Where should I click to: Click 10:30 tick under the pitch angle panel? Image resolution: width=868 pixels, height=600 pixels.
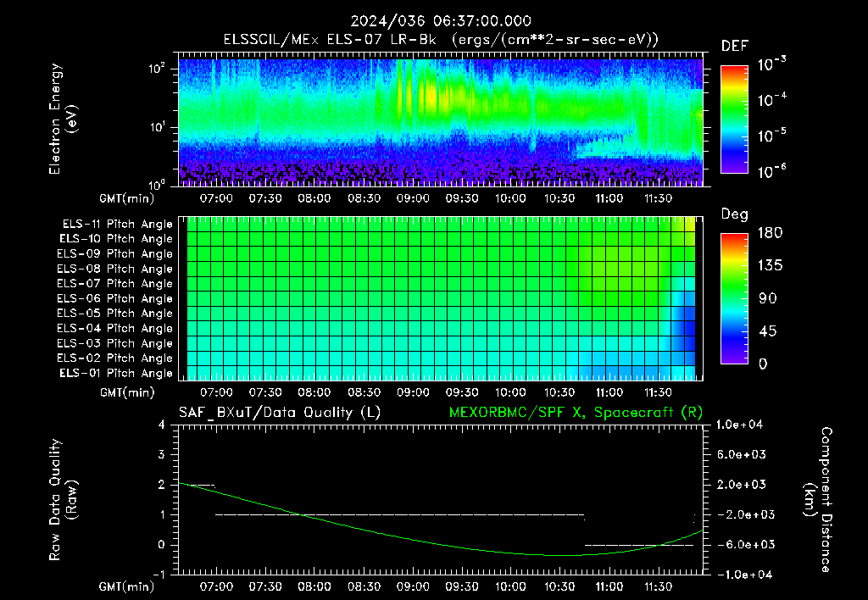559,392
